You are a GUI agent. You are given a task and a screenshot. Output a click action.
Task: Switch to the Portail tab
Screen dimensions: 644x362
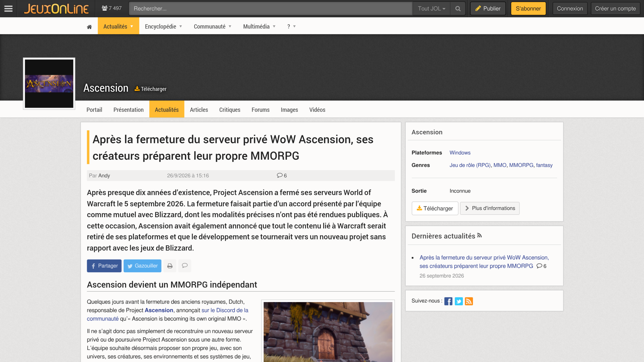click(x=94, y=110)
